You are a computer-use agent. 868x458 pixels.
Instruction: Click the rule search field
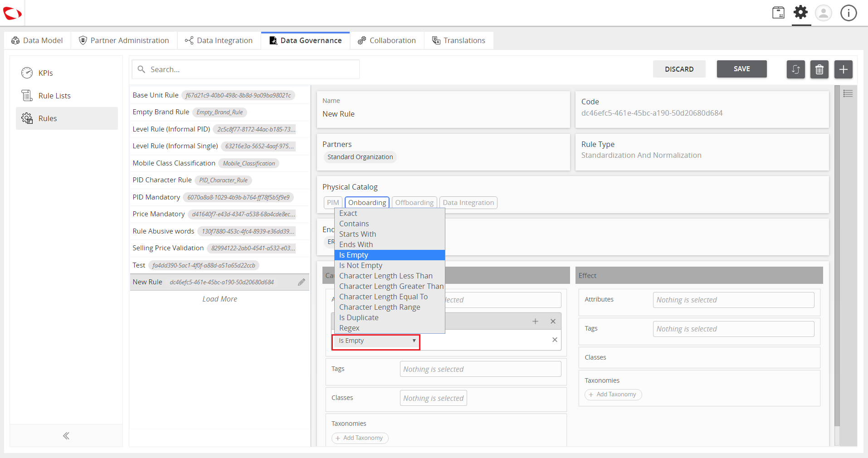246,69
